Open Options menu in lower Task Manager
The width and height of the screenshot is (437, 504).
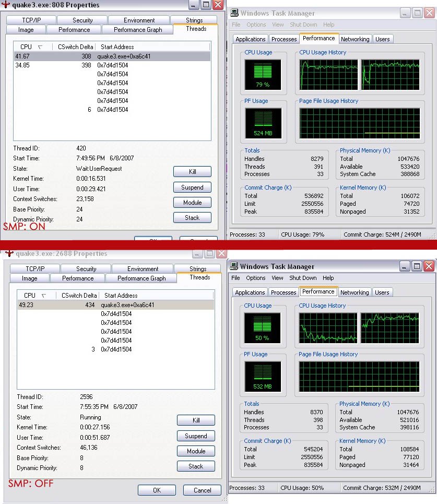[x=255, y=278]
